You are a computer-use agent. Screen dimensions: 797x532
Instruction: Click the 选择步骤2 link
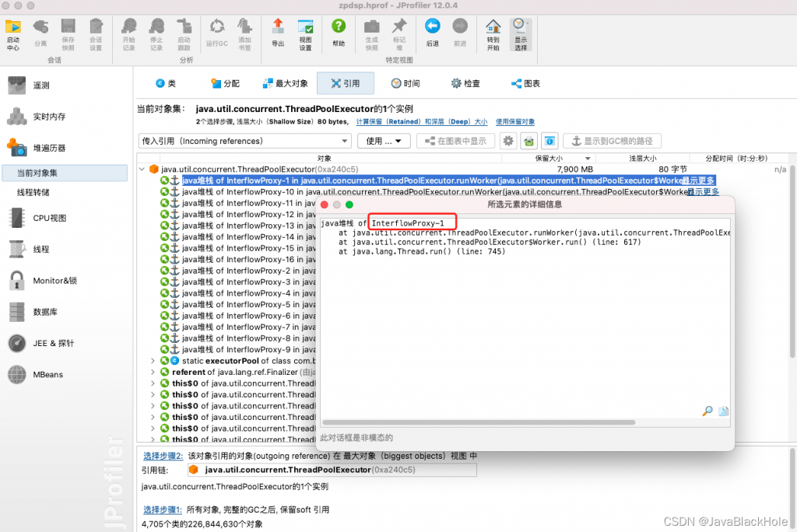[163, 456]
